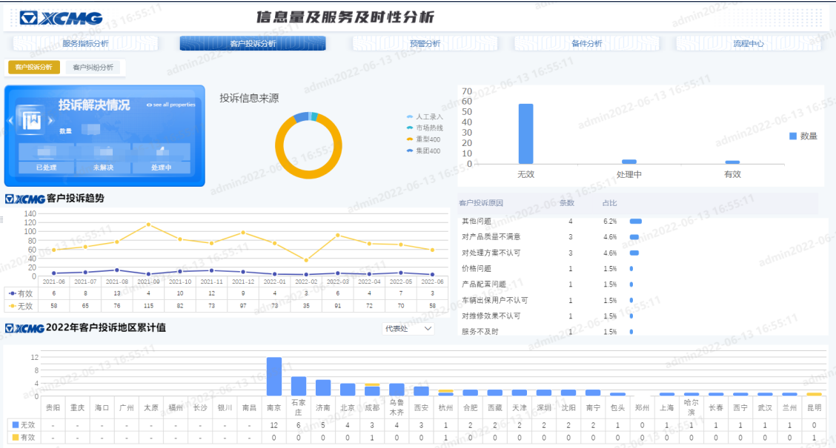836x448 pixels.
Task: Click the 4.6% progress bar for 对产品质量不满意
Action: point(634,237)
